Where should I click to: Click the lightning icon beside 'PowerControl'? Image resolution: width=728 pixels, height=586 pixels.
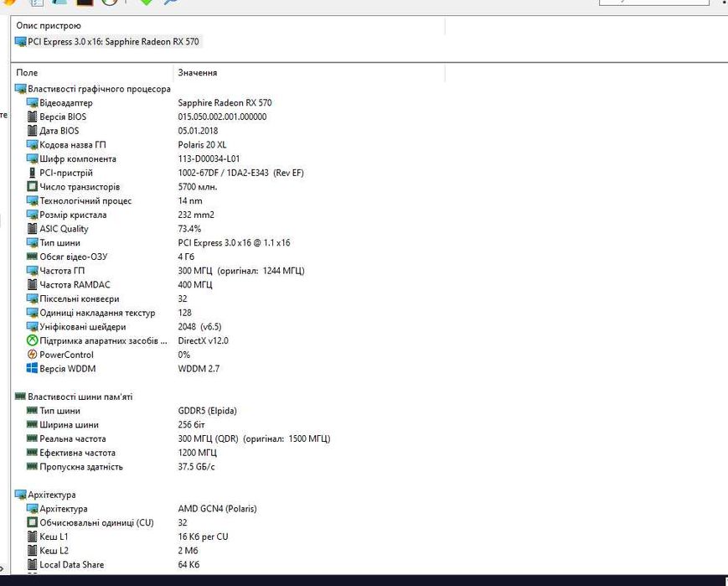[32, 355]
